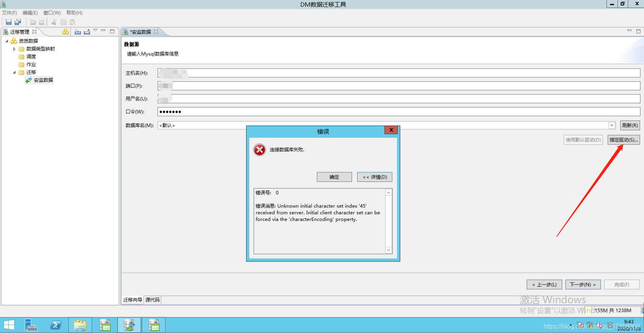Viewport: 644px width, 334px height.
Task: Close the 迁移管理 tab
Action: click(x=34, y=32)
